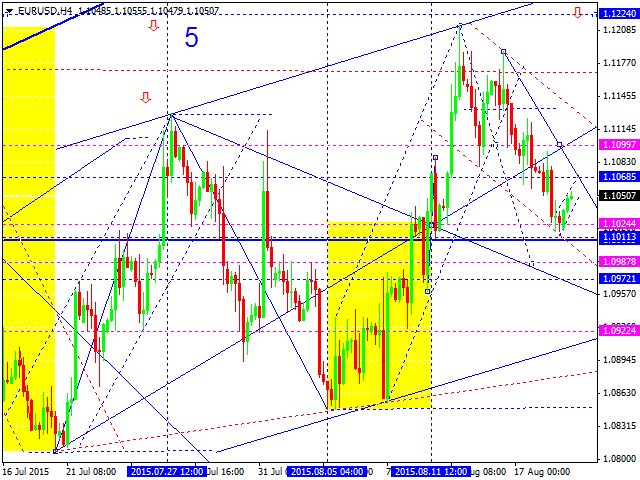Select the large blue '5' wave label
The width and height of the screenshot is (640, 480).
[191, 38]
